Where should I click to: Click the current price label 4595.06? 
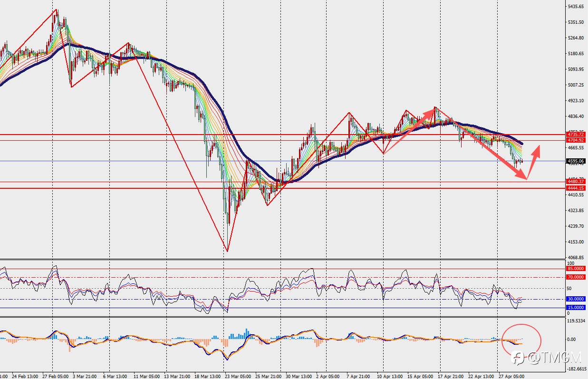tap(576, 161)
